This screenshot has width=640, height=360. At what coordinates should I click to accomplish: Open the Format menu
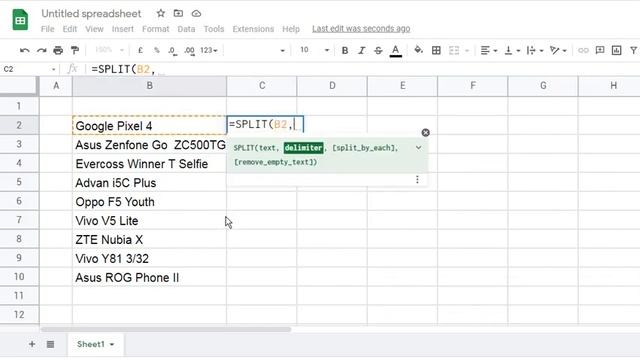coord(156,29)
